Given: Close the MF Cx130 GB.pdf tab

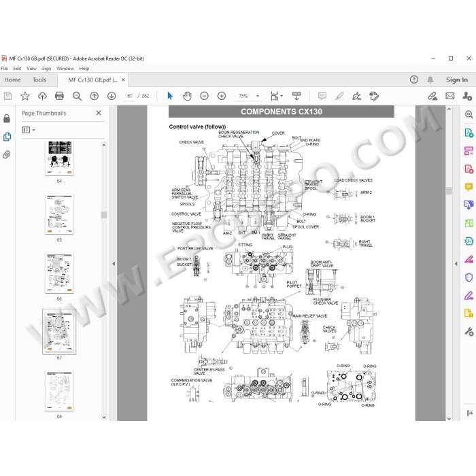Looking at the screenshot, I should (x=123, y=80).
